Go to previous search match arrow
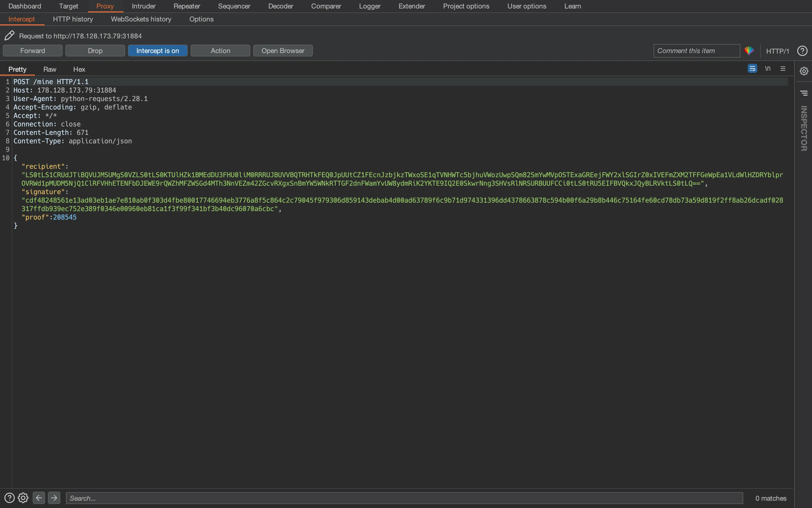Viewport: 812px width, 508px height. (39, 498)
